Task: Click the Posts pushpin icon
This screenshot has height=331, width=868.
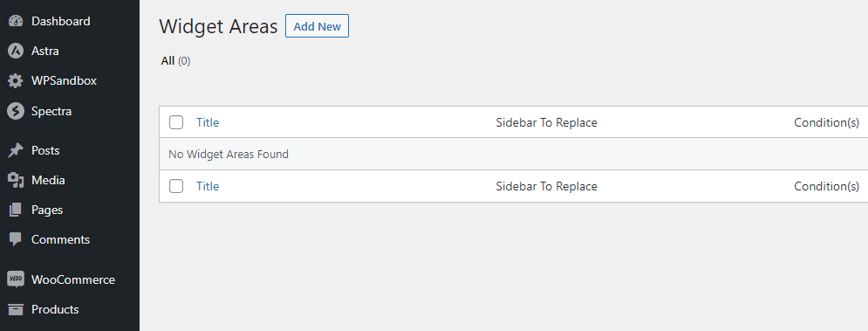Action: [16, 150]
